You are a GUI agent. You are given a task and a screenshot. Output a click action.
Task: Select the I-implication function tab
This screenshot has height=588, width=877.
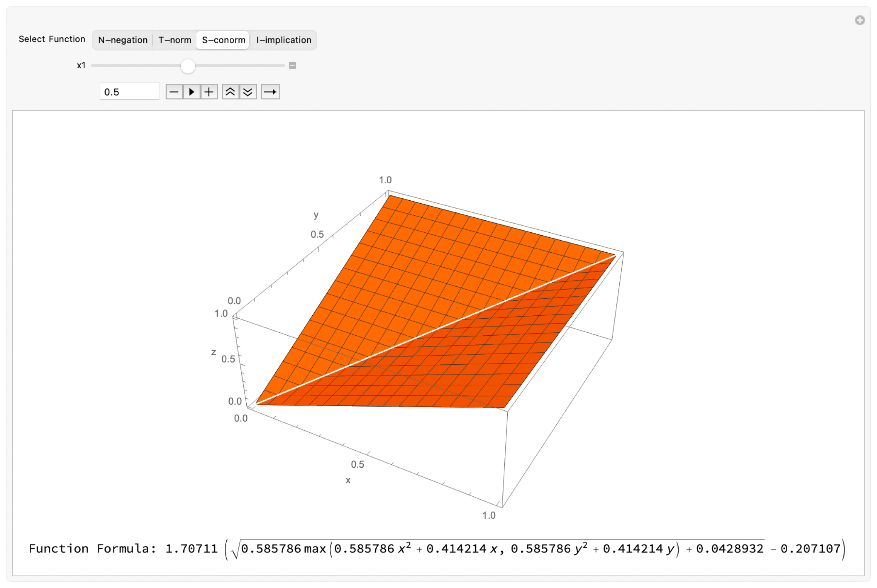pos(284,40)
